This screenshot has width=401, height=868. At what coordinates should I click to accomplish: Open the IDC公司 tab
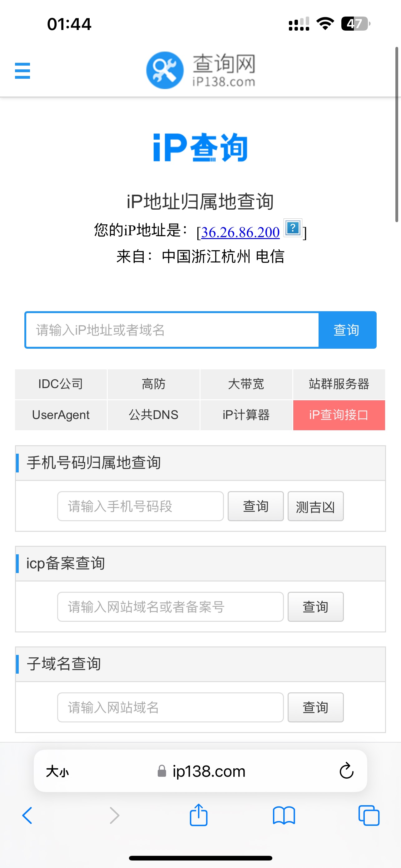[x=61, y=384]
